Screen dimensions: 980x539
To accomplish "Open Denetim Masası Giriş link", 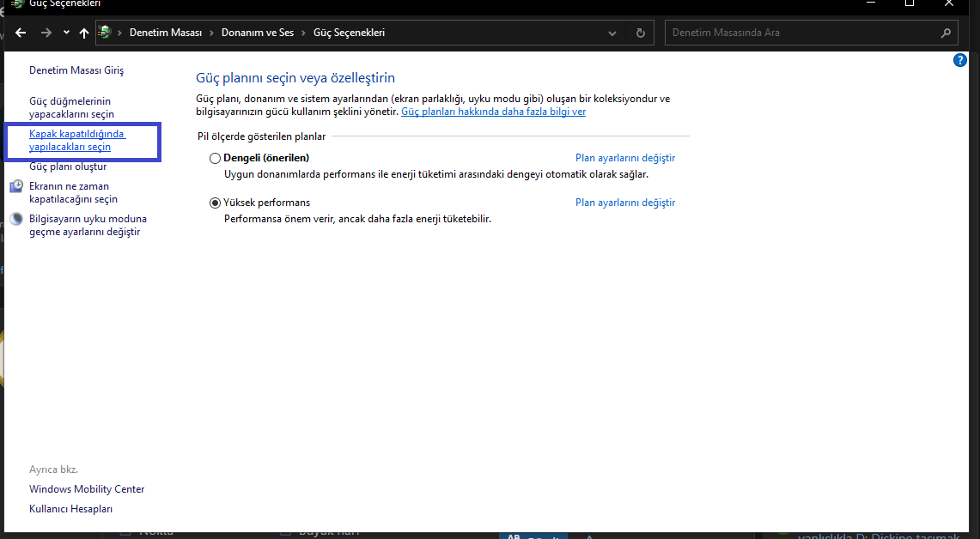I will [76, 70].
